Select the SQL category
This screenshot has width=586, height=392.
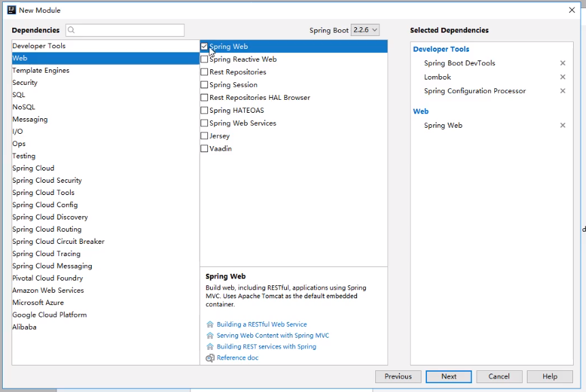19,95
